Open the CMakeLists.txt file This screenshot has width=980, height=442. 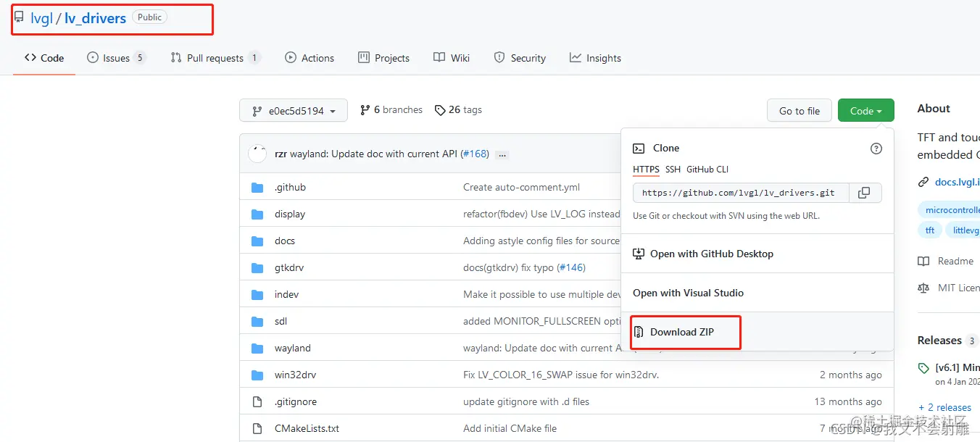tap(307, 428)
